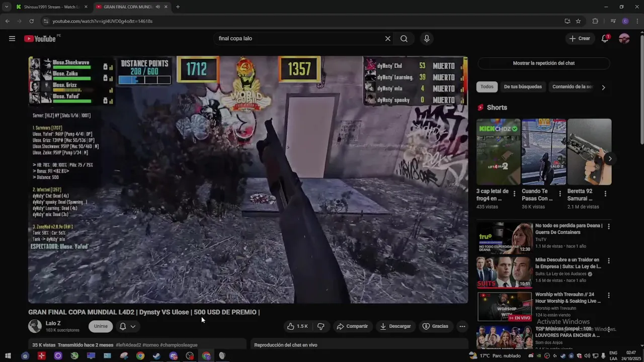Reload the page with the refresh icon
The height and width of the screenshot is (362, 644).
click(31, 21)
